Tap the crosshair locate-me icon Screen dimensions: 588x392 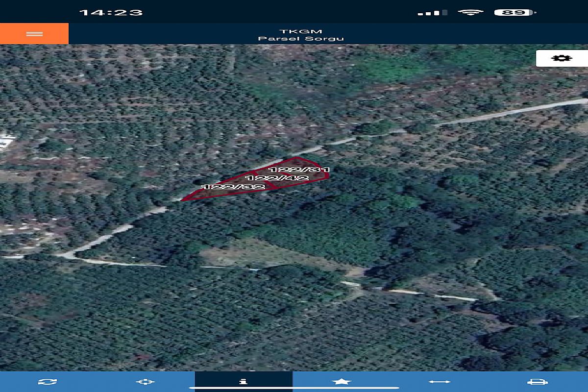(x=146, y=382)
